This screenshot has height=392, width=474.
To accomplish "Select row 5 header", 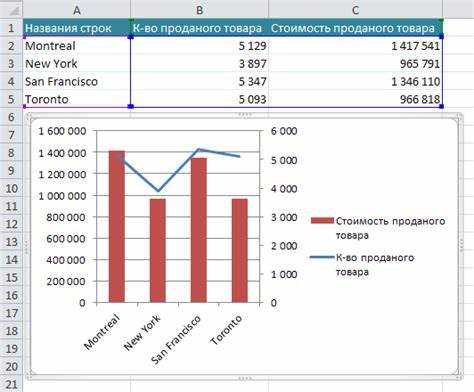I will [11, 99].
